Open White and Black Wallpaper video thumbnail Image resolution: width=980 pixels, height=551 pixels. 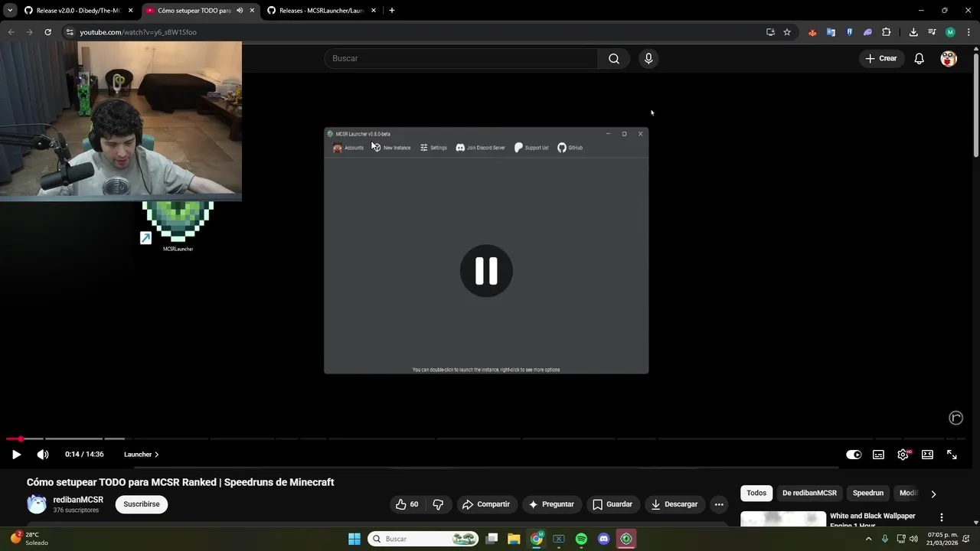tap(783, 519)
